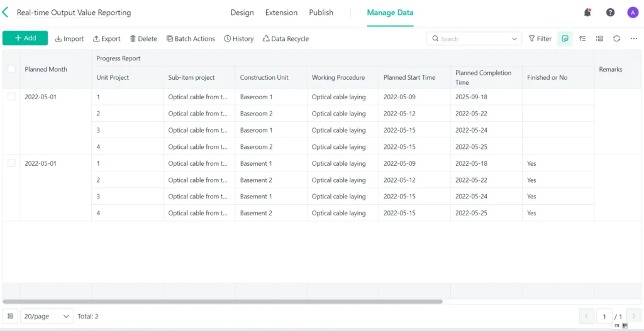Open the sort rows icon
The image size is (644, 331).
point(582,38)
